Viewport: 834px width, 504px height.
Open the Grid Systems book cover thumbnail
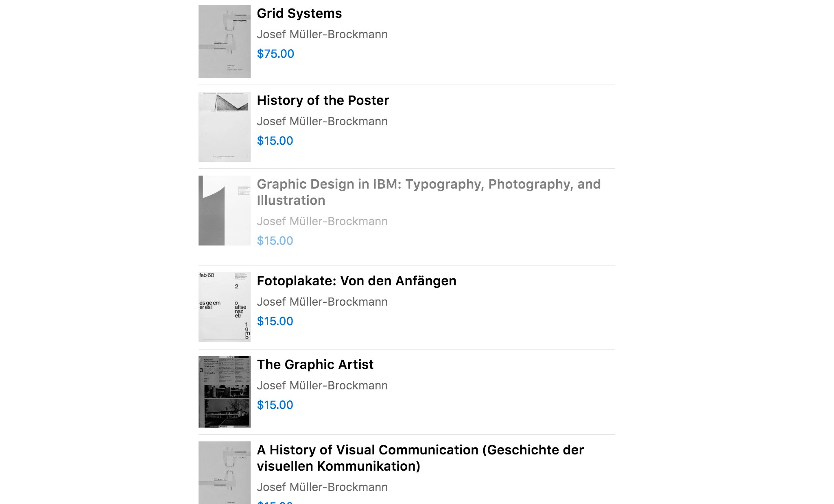[224, 41]
